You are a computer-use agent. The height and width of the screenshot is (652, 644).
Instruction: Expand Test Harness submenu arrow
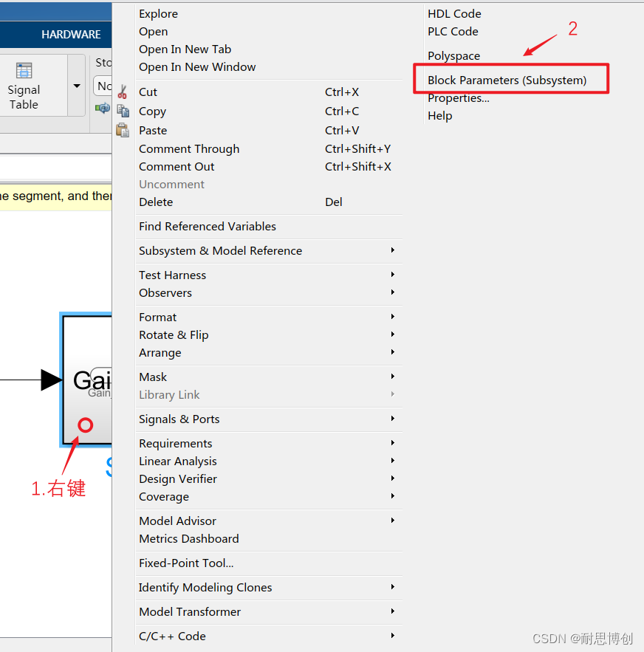point(392,275)
